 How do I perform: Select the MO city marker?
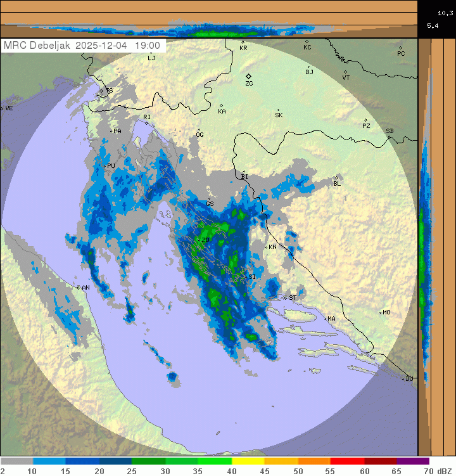click(x=380, y=312)
